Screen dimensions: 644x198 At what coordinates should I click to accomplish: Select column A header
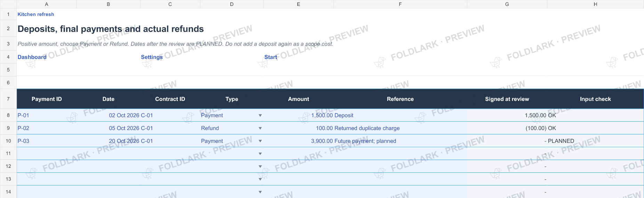pyautogui.click(x=47, y=4)
